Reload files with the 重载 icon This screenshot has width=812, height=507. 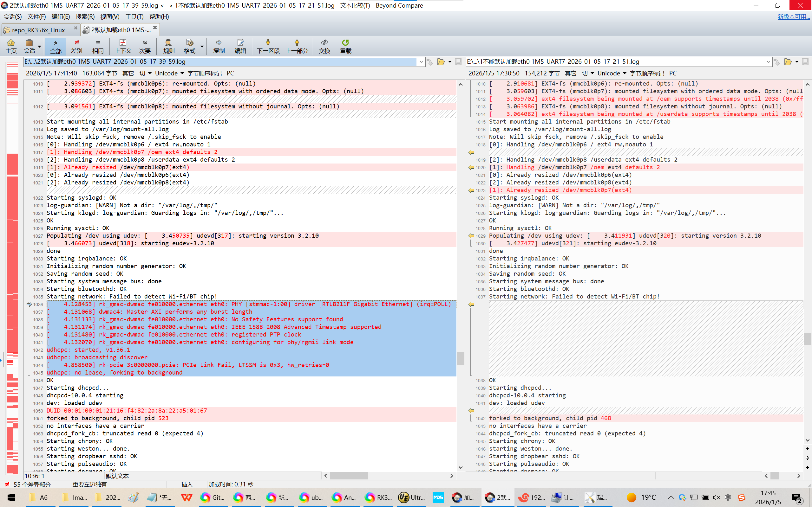[345, 46]
